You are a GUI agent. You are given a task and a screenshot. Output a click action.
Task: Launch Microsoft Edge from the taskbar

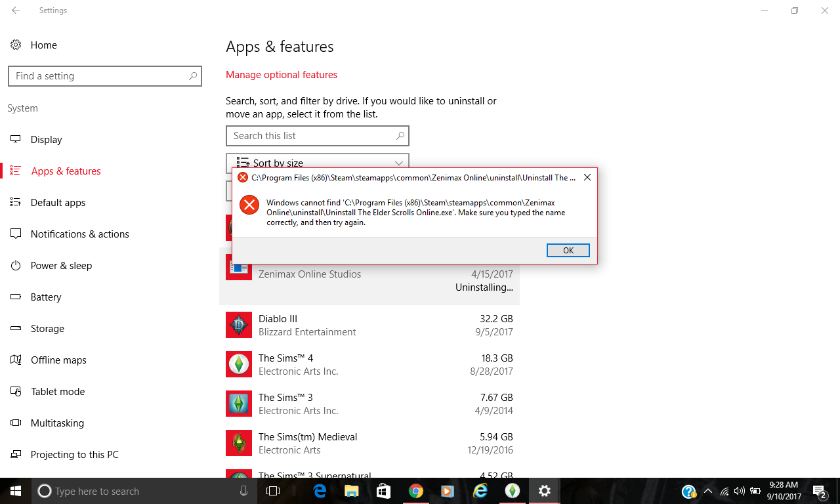(x=320, y=491)
